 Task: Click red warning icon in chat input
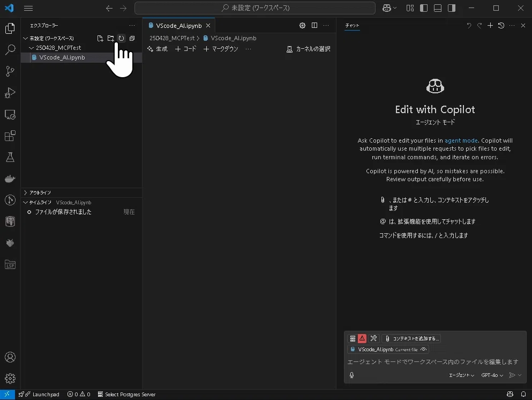[x=362, y=338]
